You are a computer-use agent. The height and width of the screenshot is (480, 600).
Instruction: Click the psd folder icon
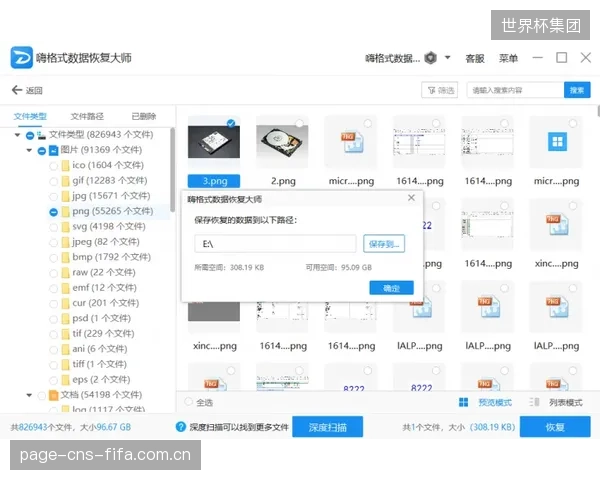(x=66, y=319)
